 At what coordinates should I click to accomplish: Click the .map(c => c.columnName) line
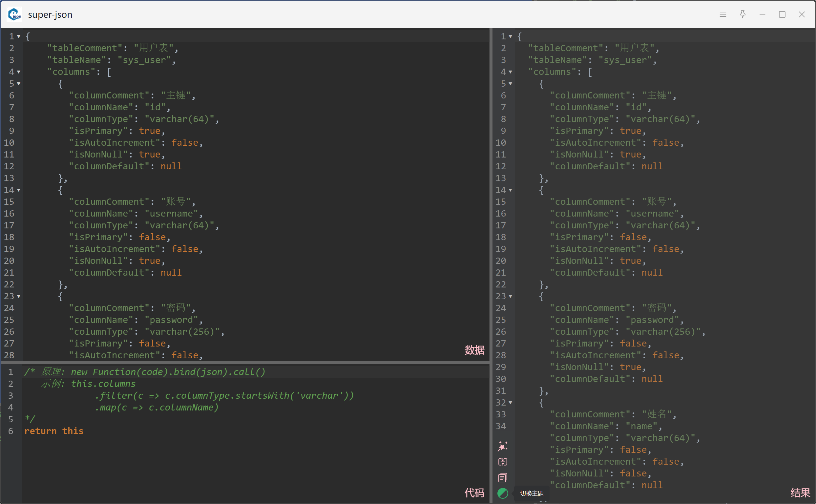(157, 407)
